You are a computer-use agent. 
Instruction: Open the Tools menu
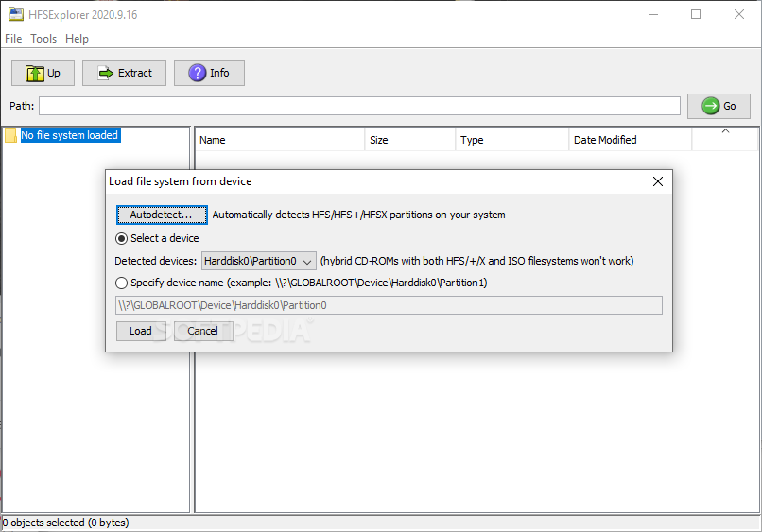pos(43,39)
